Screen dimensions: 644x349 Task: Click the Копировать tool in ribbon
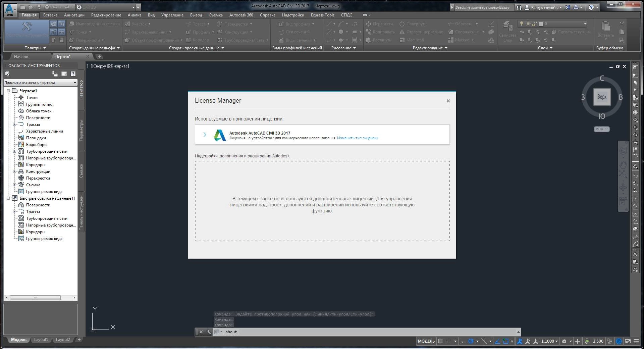pos(380,32)
